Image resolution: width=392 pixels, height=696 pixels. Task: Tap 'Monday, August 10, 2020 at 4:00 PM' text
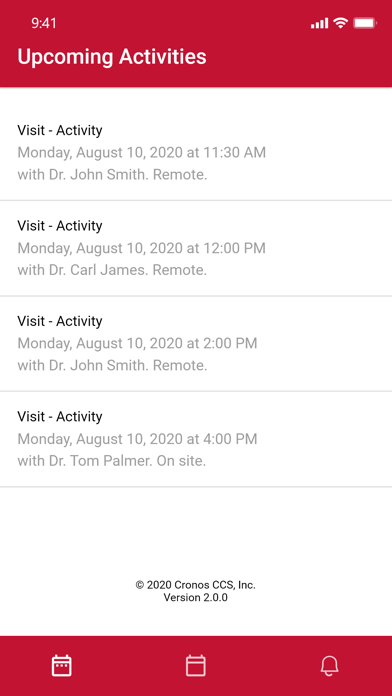tap(137, 439)
